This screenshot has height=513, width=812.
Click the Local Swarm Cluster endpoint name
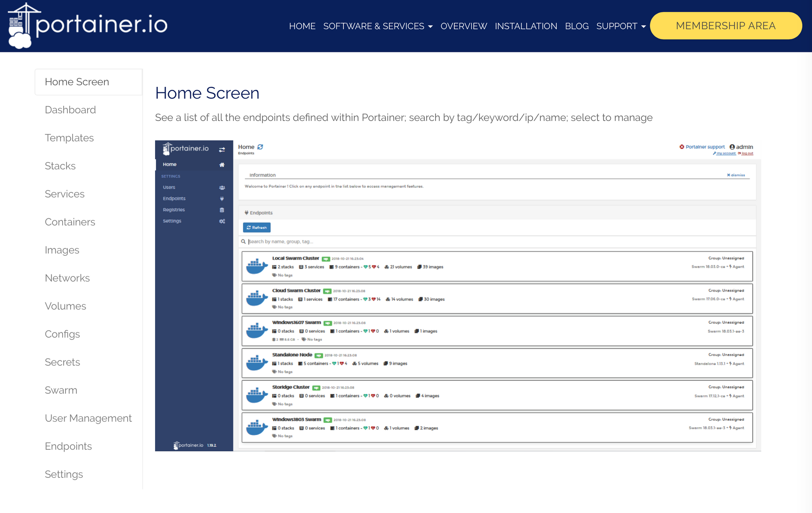(296, 258)
